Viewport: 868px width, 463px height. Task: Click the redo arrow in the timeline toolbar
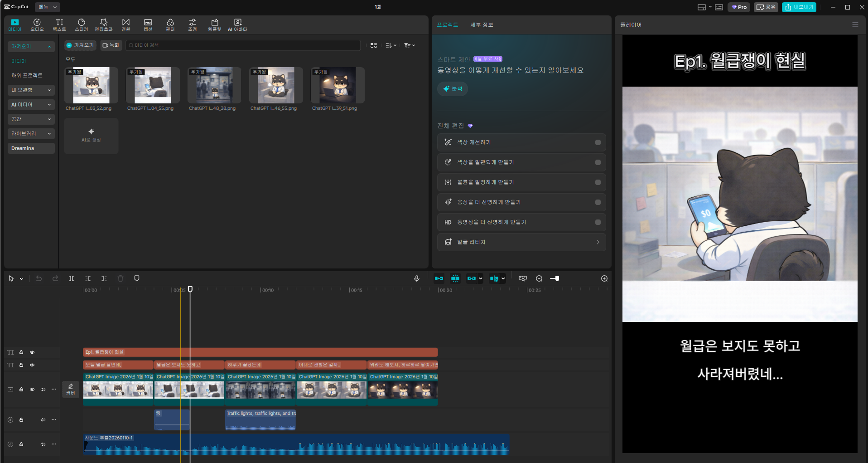[x=55, y=278]
